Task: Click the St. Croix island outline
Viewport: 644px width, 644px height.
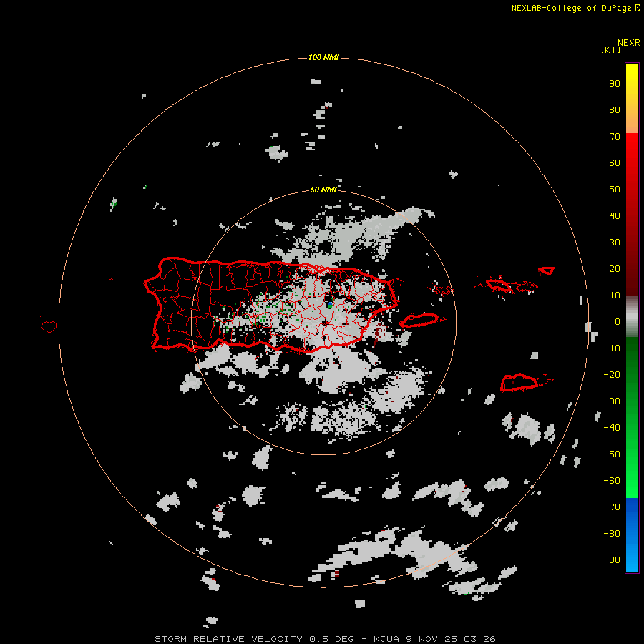Action: [x=519, y=382]
